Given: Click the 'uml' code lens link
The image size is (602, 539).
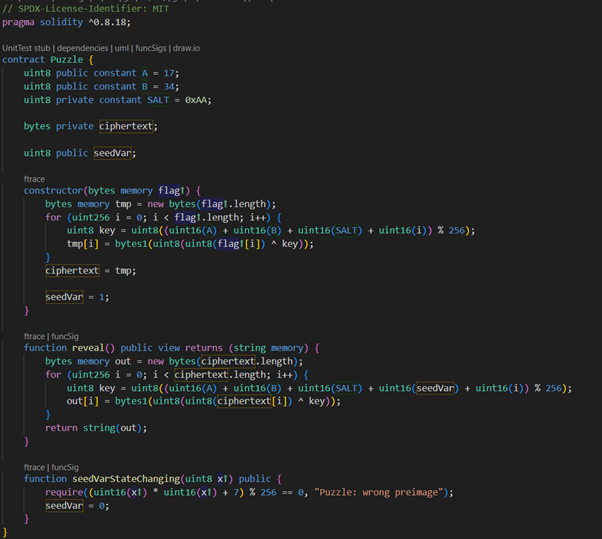Looking at the screenshot, I should click(122, 48).
